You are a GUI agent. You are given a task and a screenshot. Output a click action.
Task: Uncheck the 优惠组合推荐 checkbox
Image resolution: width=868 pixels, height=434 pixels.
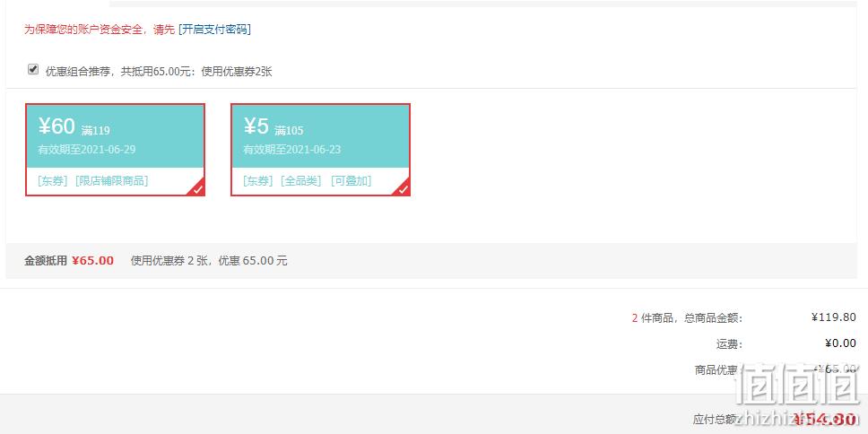point(33,69)
